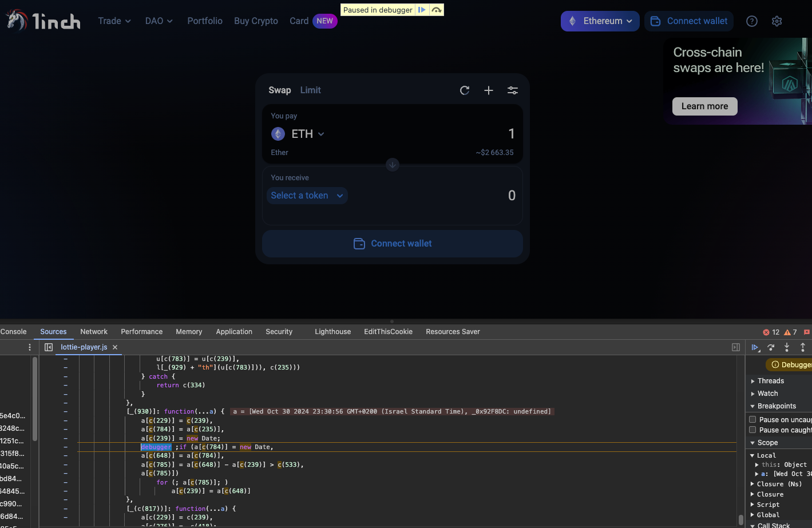
Task: Enable Pause on caught exceptions checkbox
Action: (x=753, y=430)
